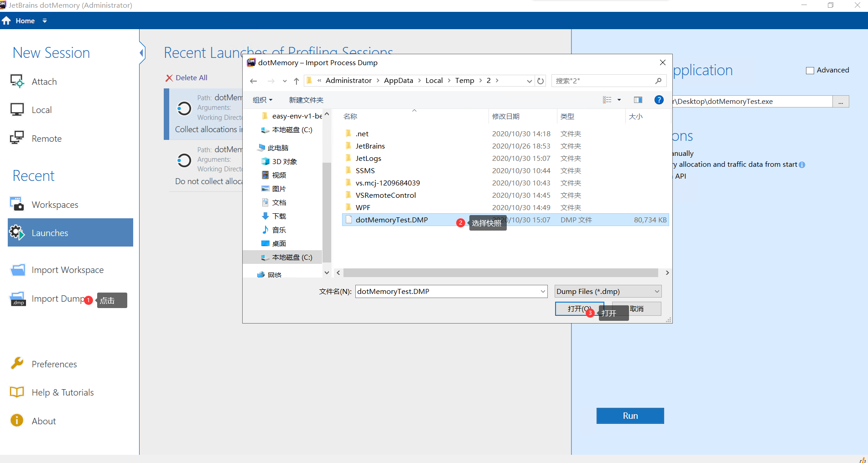Click the Temp breadcrumb segment

click(x=465, y=81)
